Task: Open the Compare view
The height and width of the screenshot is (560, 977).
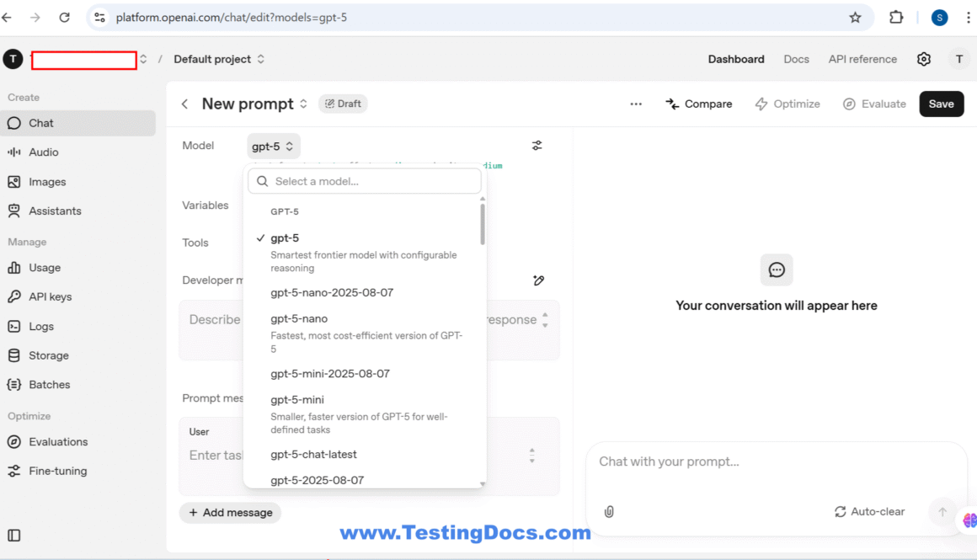Action: tap(699, 104)
